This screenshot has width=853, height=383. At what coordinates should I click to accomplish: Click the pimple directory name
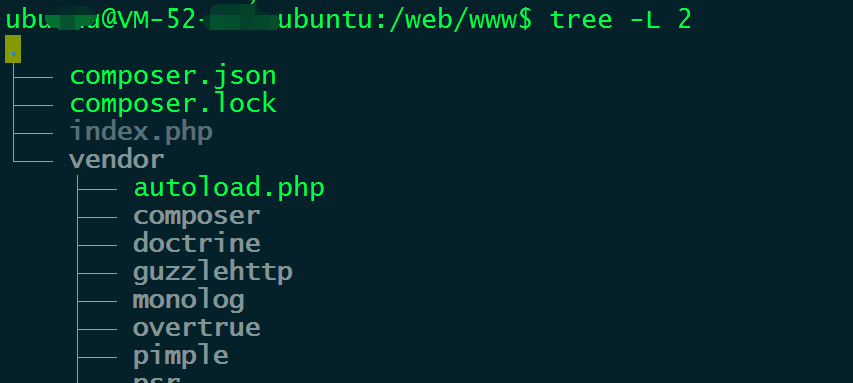pyautogui.click(x=181, y=356)
